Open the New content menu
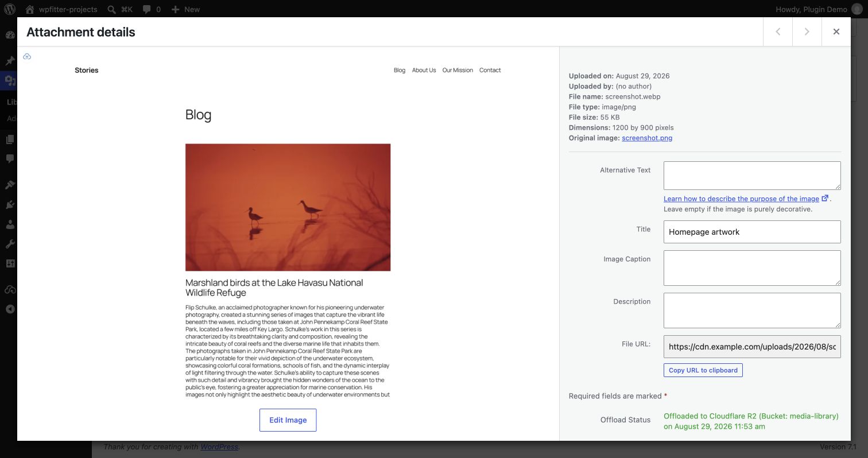 [185, 9]
